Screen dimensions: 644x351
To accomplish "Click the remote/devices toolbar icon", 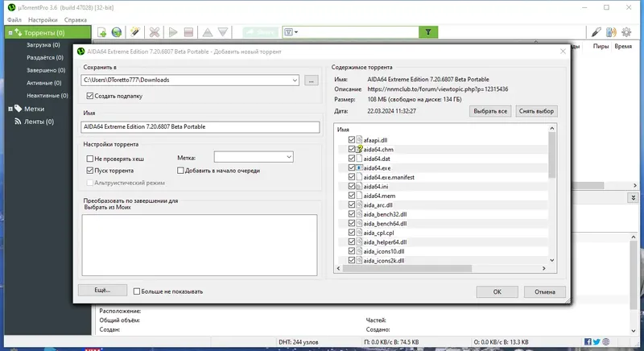I will (611, 32).
